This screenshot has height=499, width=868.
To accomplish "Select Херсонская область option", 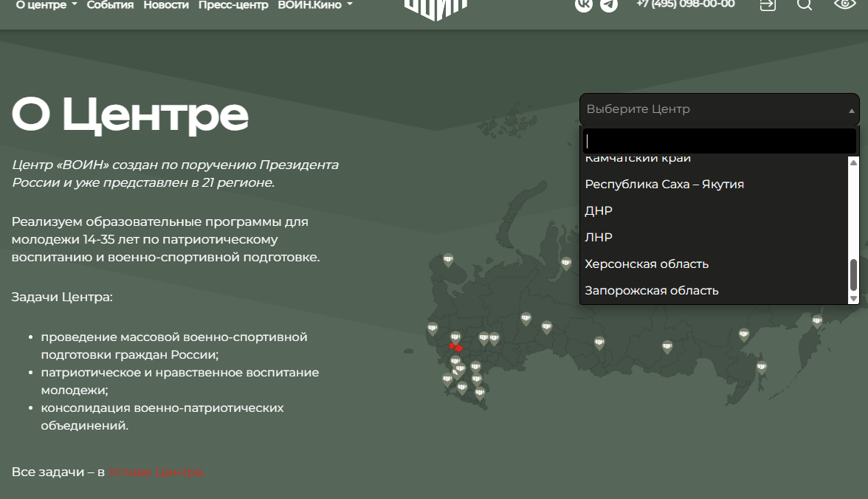I will point(714,264).
